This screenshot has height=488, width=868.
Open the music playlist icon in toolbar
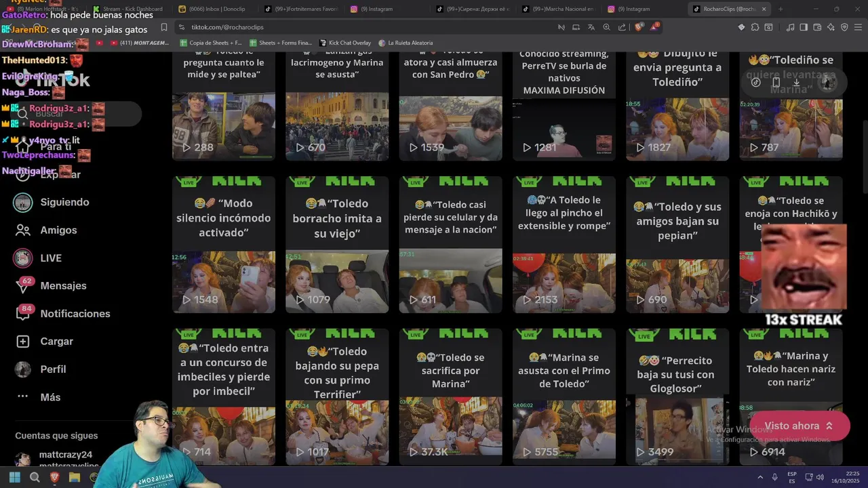click(x=790, y=27)
